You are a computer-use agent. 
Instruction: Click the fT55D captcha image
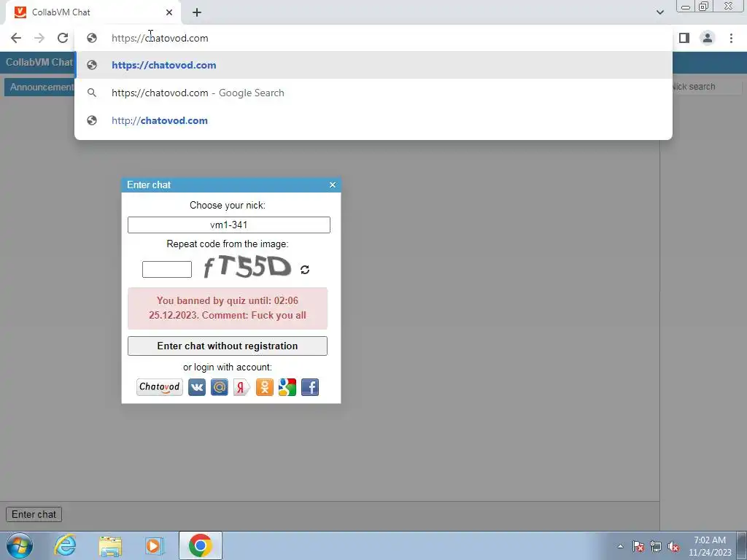coord(247,267)
